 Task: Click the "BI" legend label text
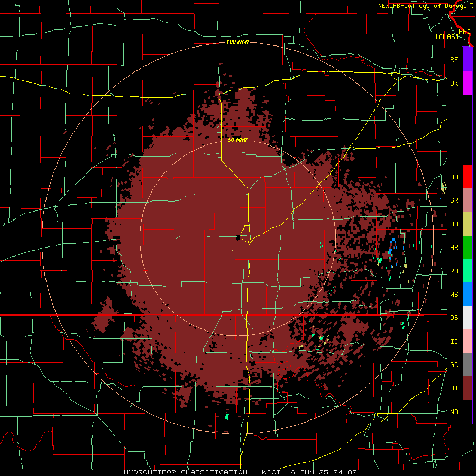click(x=454, y=388)
